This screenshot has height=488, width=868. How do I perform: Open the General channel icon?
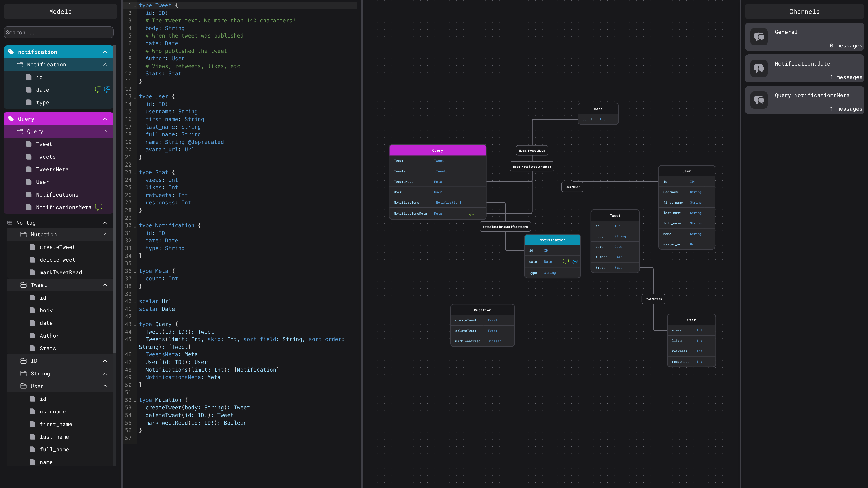coord(759,37)
